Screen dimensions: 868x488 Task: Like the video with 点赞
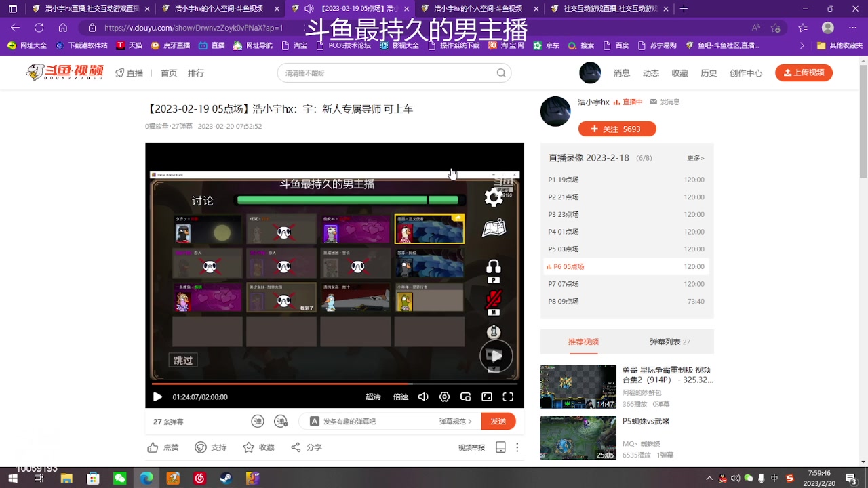coord(163,447)
